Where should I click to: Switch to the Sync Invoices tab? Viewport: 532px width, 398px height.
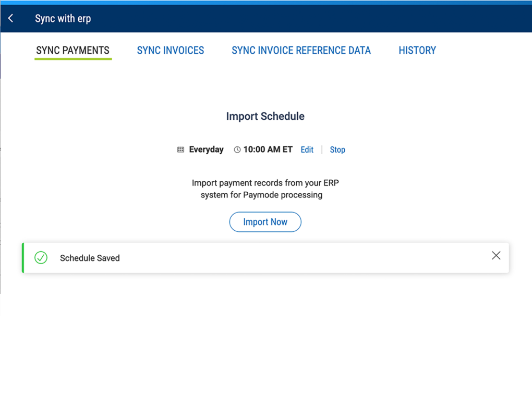point(171,51)
